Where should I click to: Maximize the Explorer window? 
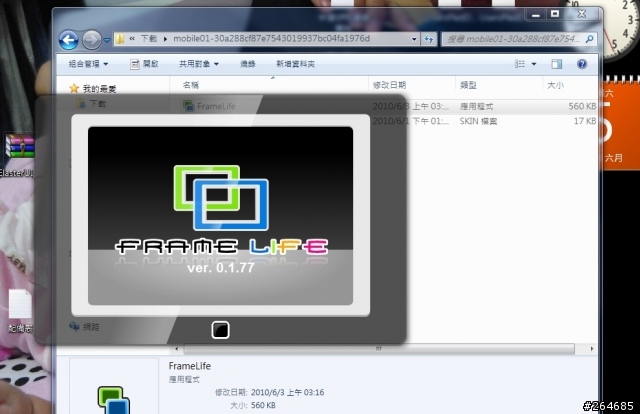(555, 14)
